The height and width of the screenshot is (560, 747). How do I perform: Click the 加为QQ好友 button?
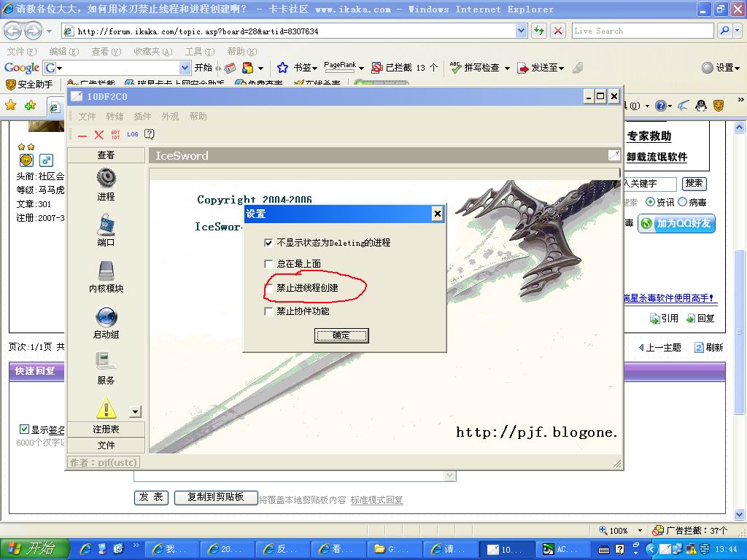pos(676,223)
